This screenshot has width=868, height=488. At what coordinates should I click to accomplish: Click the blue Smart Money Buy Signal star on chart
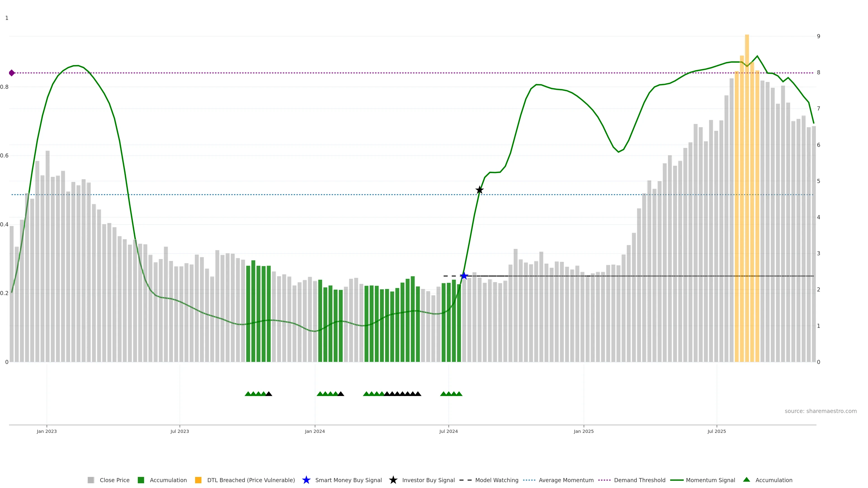click(464, 276)
